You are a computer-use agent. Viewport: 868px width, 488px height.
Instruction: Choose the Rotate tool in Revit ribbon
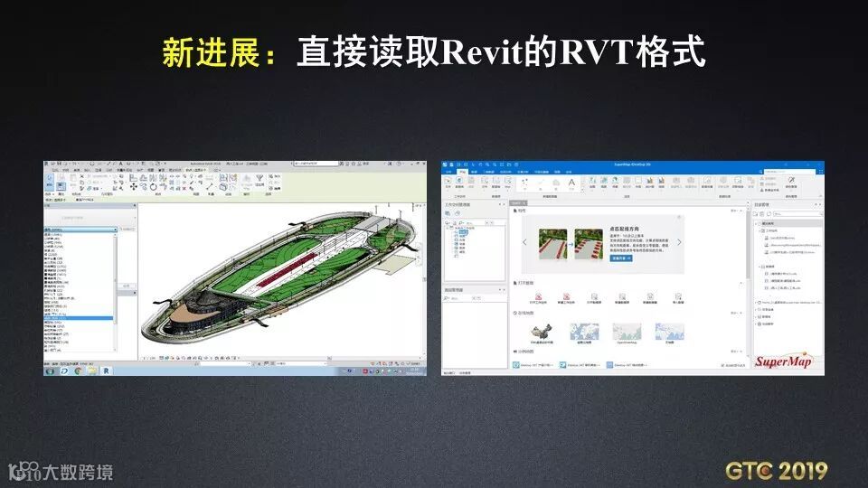pos(154,186)
